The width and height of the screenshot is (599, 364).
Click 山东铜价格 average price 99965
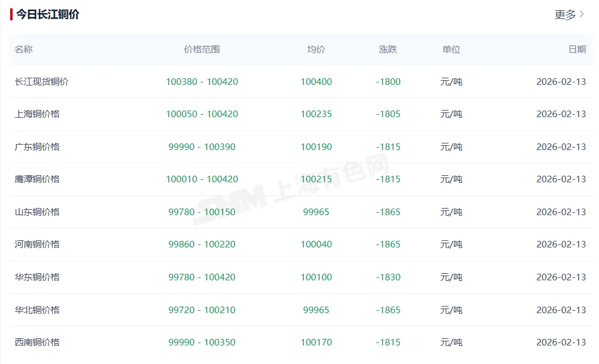(x=316, y=212)
